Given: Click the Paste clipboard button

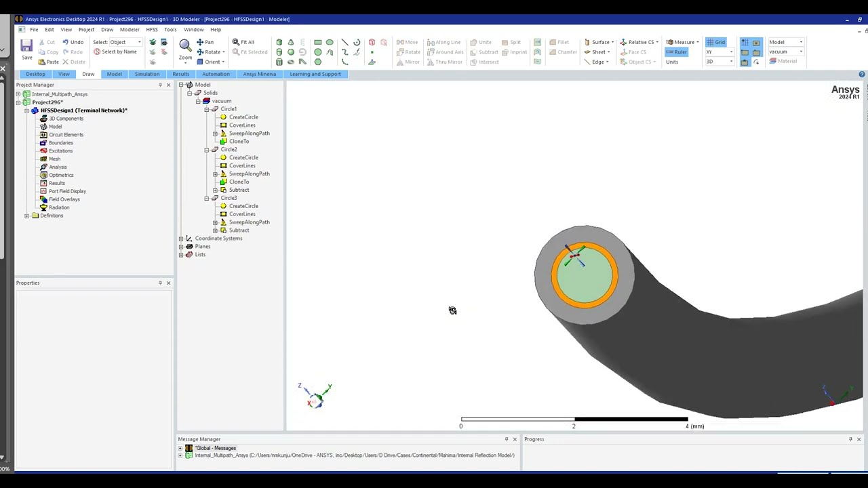Looking at the screenshot, I should click(48, 62).
